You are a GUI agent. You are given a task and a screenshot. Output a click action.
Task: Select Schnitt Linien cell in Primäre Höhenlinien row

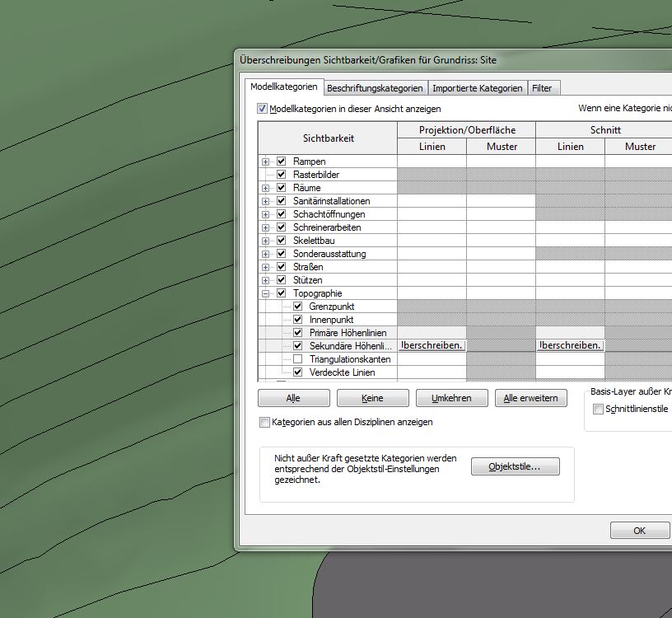click(x=571, y=333)
